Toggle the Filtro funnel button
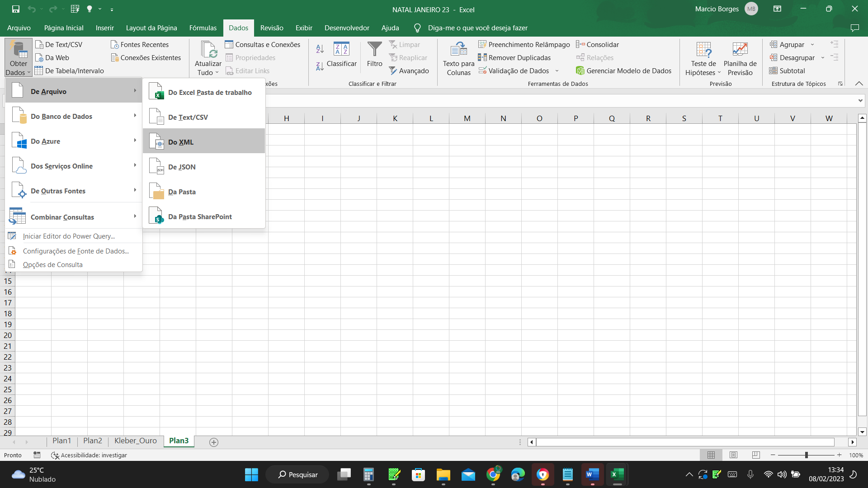 (x=374, y=54)
